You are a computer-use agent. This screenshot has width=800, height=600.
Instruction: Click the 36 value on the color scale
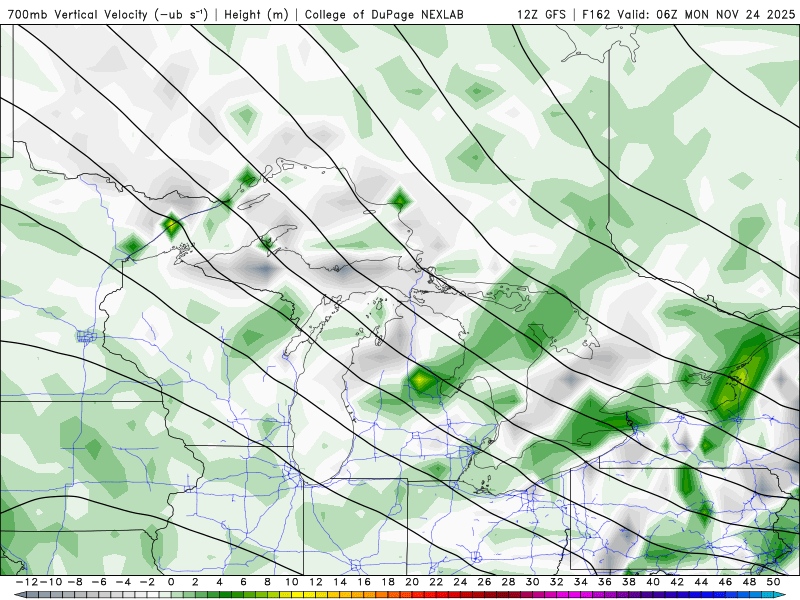pos(605,582)
